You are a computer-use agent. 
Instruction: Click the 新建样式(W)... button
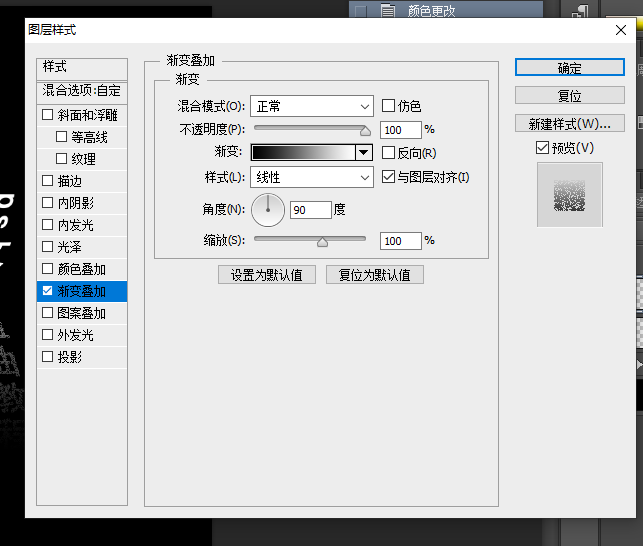(x=570, y=123)
